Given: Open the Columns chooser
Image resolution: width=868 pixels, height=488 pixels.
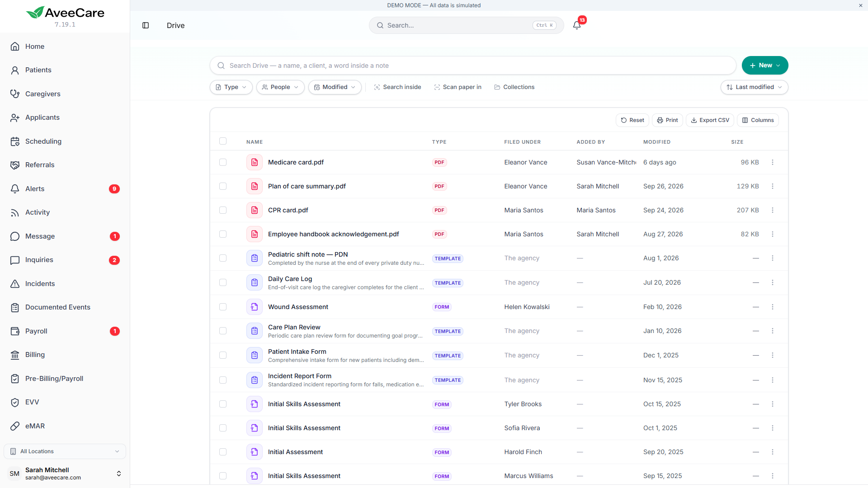Looking at the screenshot, I should 758,120.
